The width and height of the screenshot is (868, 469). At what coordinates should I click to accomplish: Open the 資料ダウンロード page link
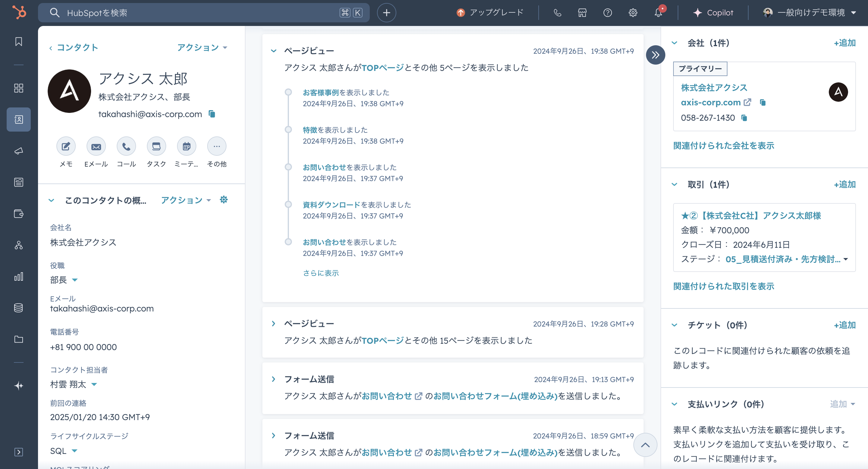(331, 205)
